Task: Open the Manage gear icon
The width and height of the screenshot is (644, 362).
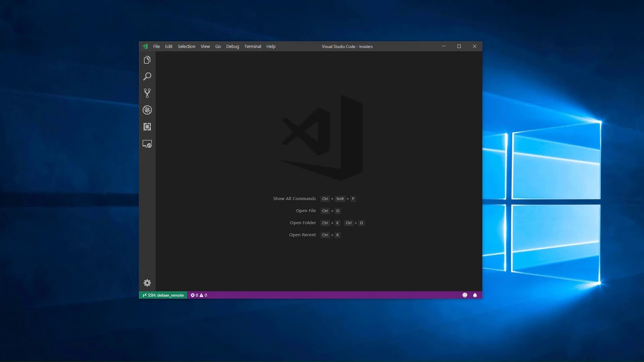Action: point(147,283)
